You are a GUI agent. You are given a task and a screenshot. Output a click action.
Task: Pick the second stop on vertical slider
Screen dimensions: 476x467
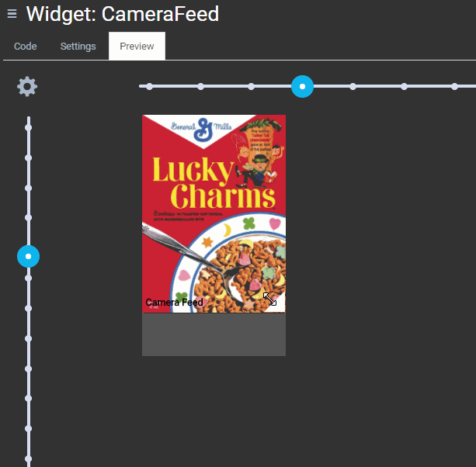(x=29, y=157)
